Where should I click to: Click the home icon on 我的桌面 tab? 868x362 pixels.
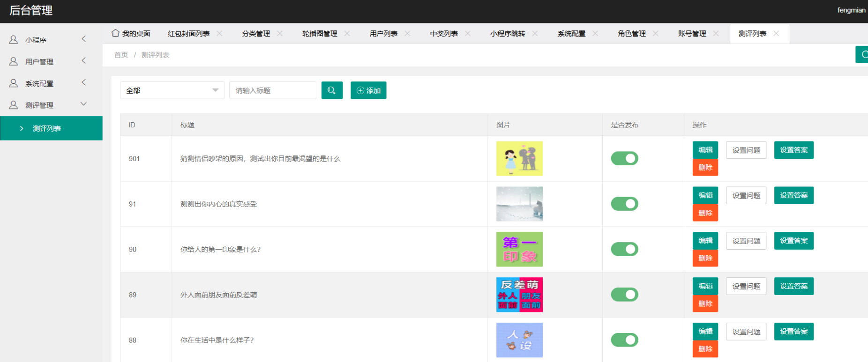click(115, 33)
